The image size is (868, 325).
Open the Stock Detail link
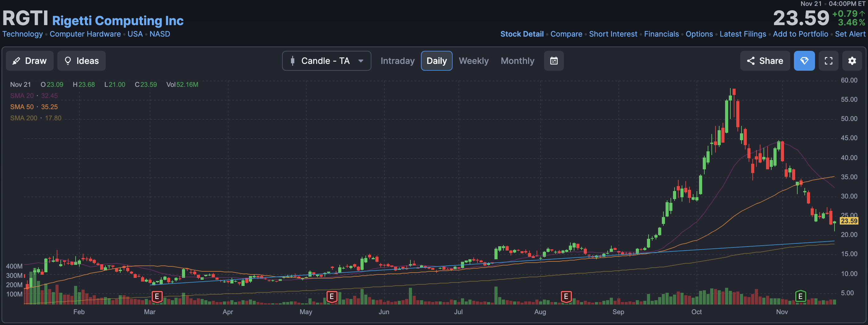[522, 34]
